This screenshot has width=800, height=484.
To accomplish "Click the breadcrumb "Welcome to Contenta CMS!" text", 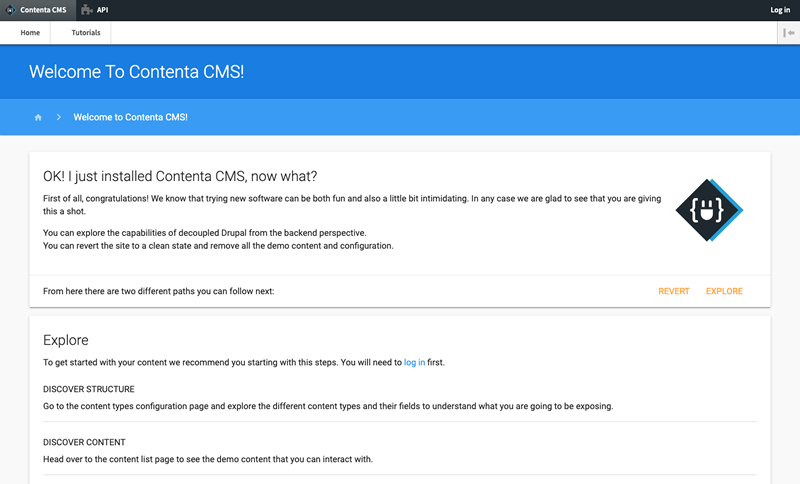I will click(x=130, y=117).
